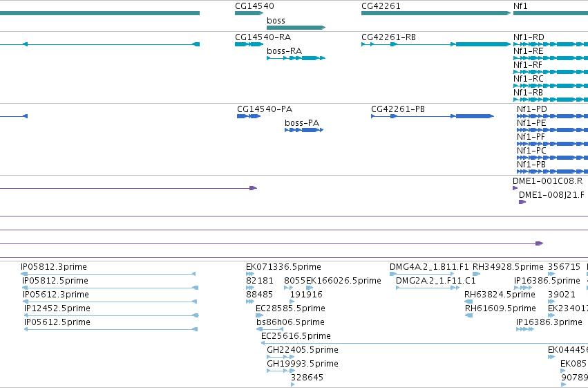Click the 191916 EST label
This screenshot has height=388, width=588.
[306, 295]
